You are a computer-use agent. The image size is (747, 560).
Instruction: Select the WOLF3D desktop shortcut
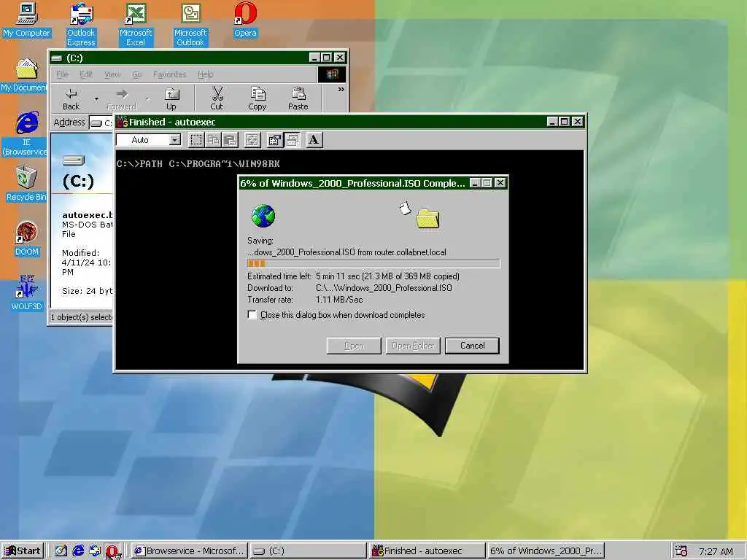tap(27, 293)
